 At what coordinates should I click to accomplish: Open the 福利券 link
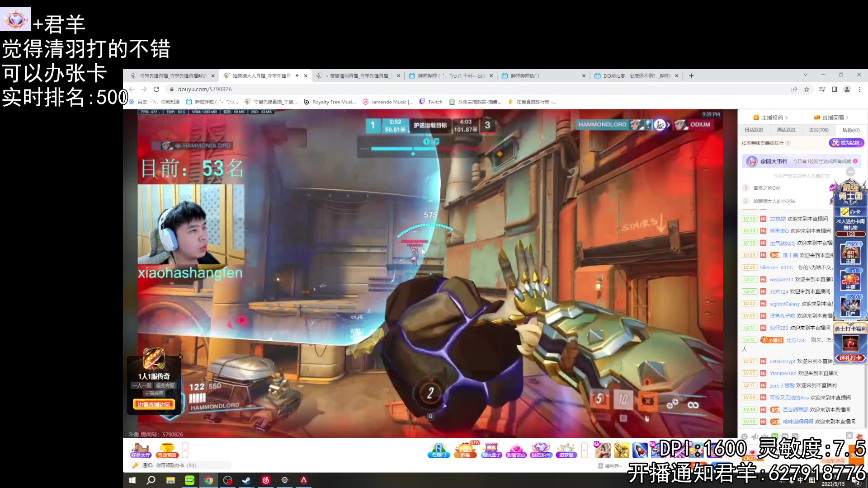[x=610, y=466]
